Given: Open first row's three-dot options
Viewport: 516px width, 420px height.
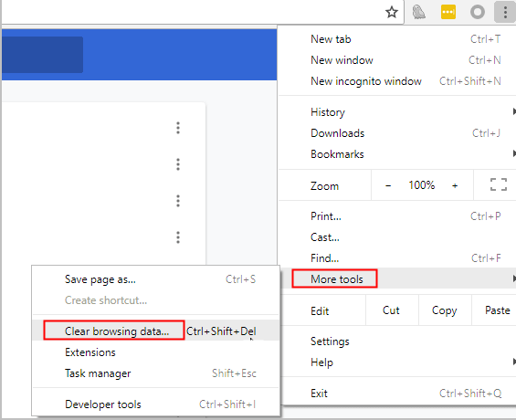Looking at the screenshot, I should click(178, 128).
